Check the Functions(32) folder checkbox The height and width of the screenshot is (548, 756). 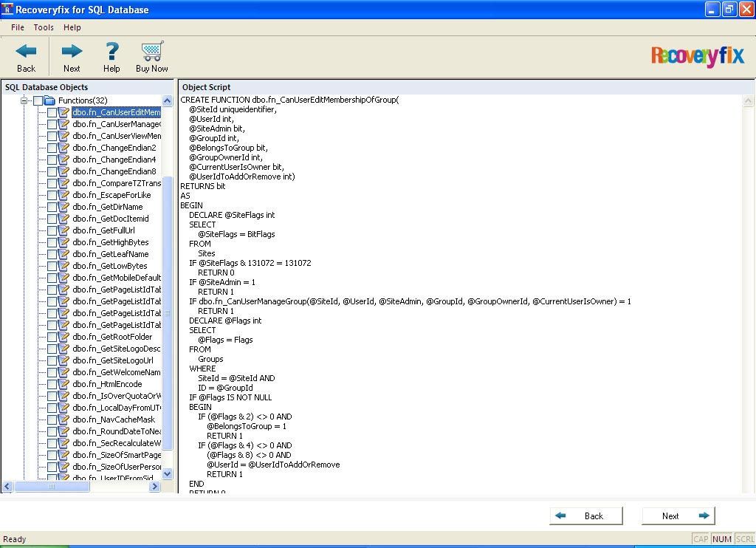coord(38,100)
